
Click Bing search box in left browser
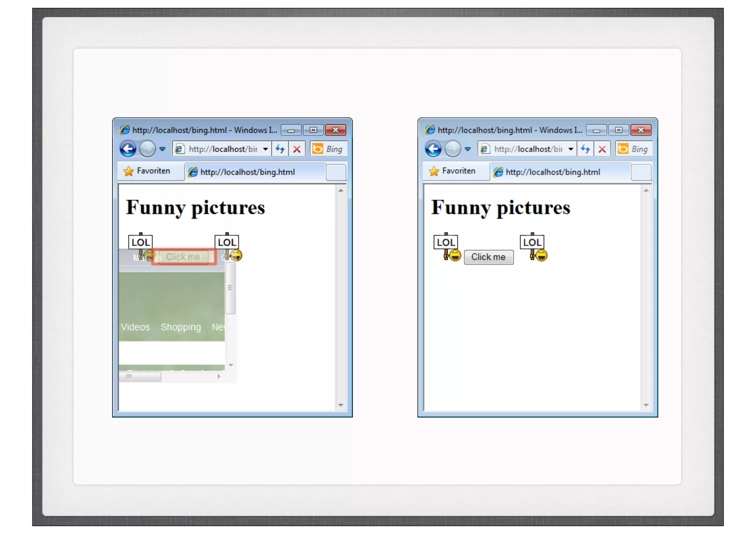[334, 149]
